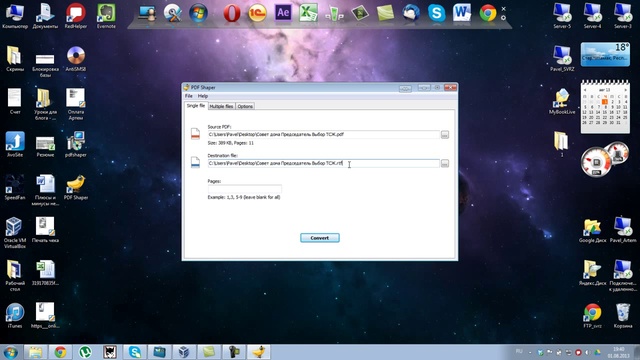Open After Effects in the dock
Image resolution: width=640 pixels, height=360 pixels.
pyautogui.click(x=283, y=13)
